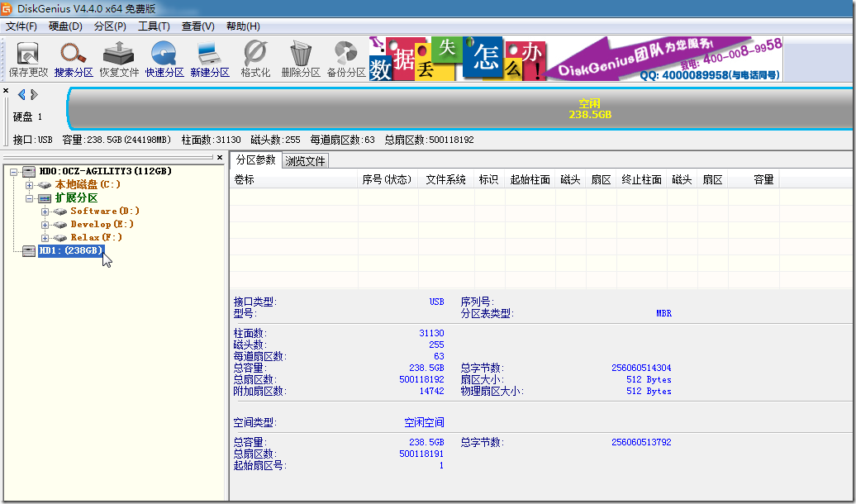Click the 扩展分区 extended partition icon
This screenshot has width=856, height=504.
(x=45, y=198)
